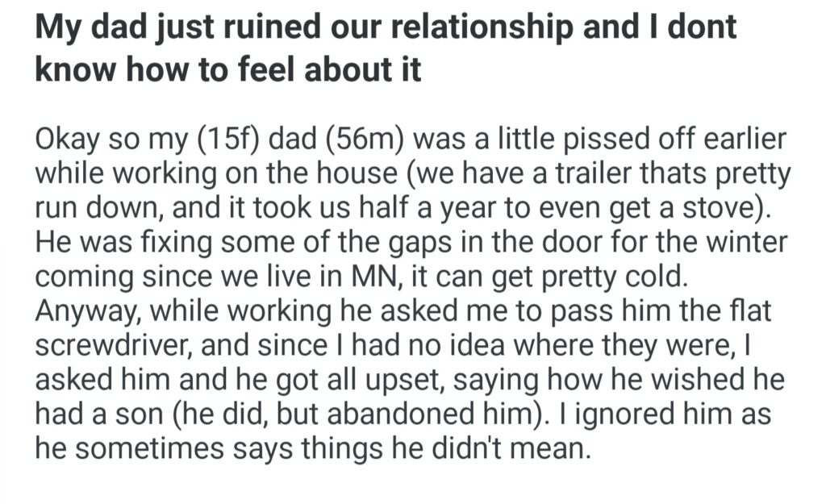Open the post title about dad ruining relationship
The width and height of the screenshot is (826, 504).
tap(386, 27)
